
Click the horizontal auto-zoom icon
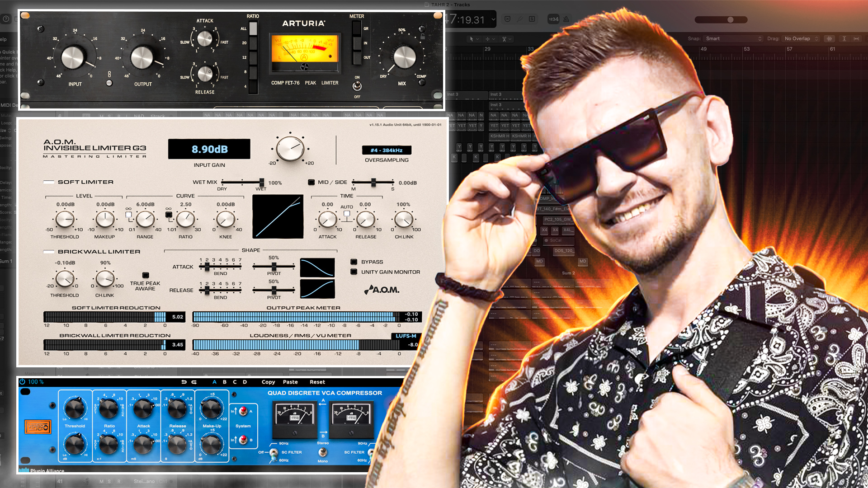(856, 39)
